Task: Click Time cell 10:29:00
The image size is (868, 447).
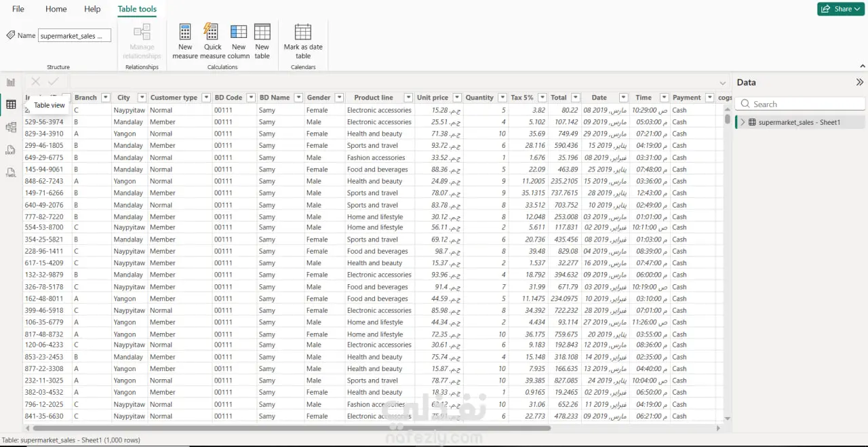Action: 649,110
